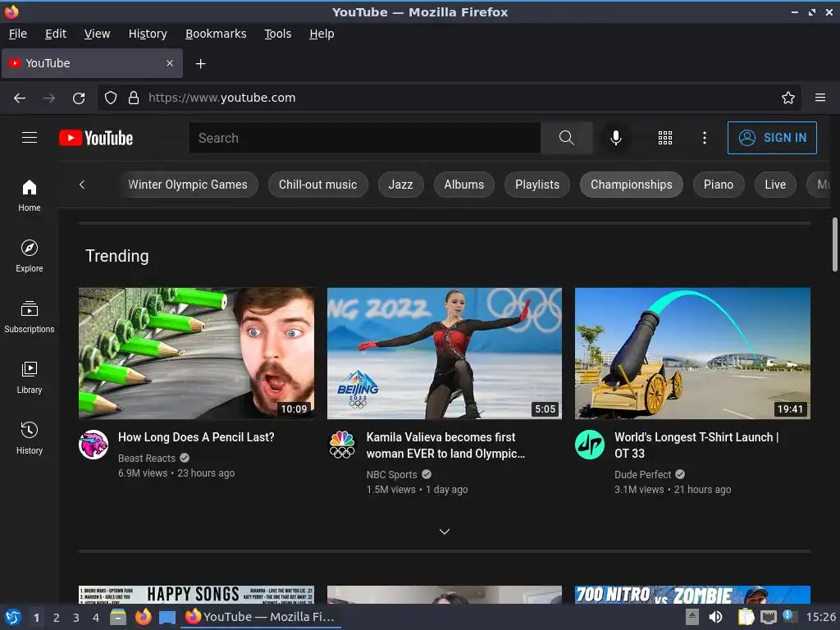Click the Happy Songs video thumbnail
Viewport: 840px width, 630px height.
tap(196, 595)
